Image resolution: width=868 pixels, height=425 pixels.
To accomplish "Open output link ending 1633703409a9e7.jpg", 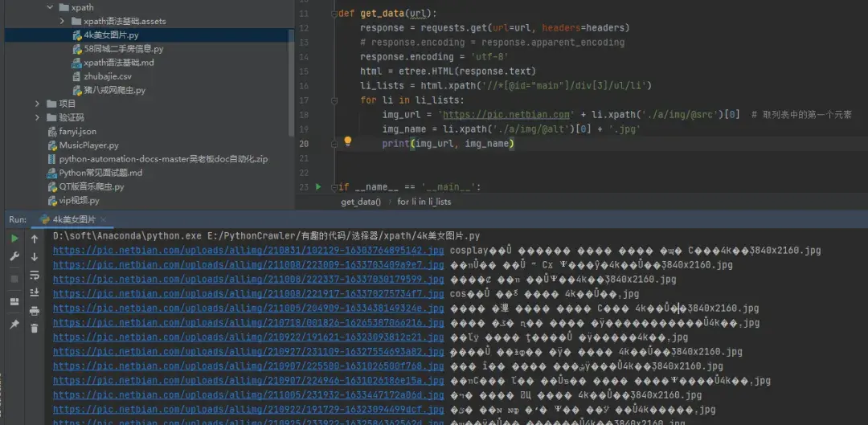I will pos(248,265).
